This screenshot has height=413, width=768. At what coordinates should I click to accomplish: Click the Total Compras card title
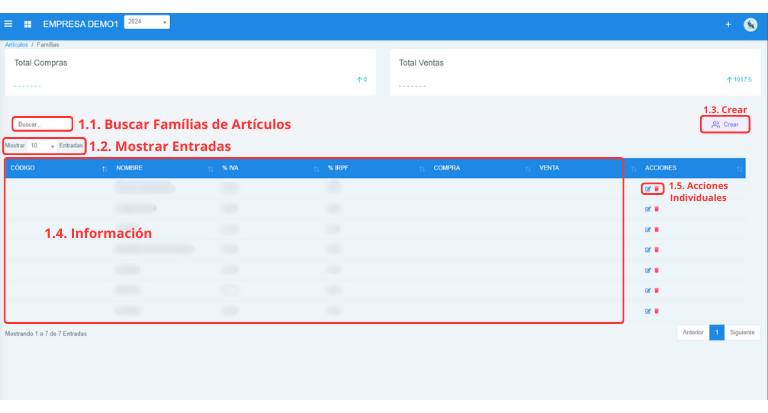41,63
